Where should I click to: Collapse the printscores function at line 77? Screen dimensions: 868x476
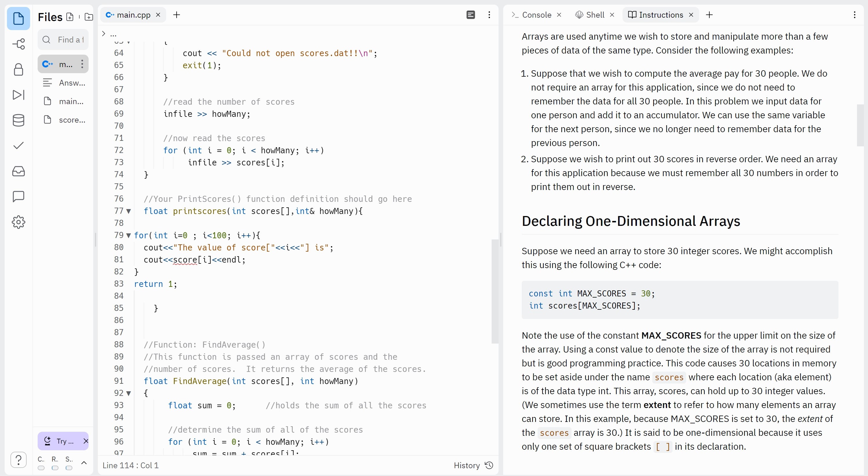[129, 211]
